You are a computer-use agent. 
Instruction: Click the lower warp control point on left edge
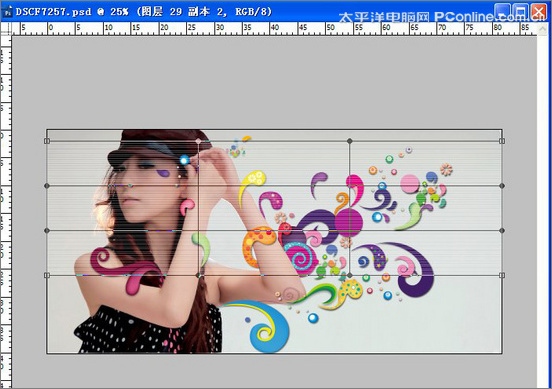coord(47,230)
